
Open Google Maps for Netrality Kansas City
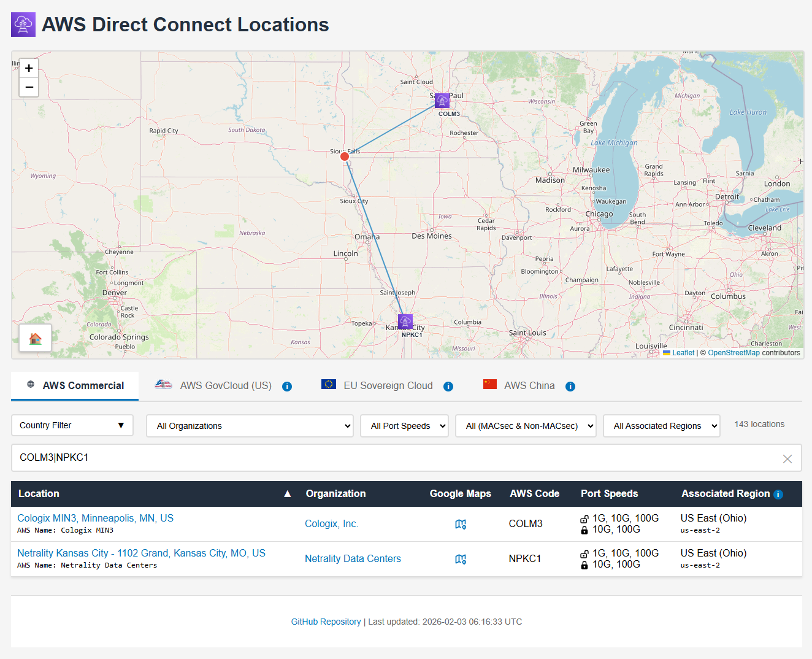[x=461, y=559]
